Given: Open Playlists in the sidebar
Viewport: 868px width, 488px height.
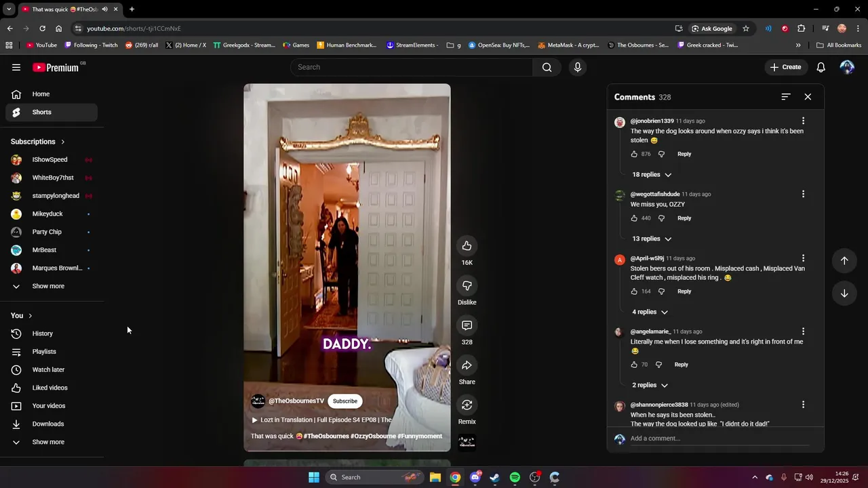Looking at the screenshot, I should (52, 352).
